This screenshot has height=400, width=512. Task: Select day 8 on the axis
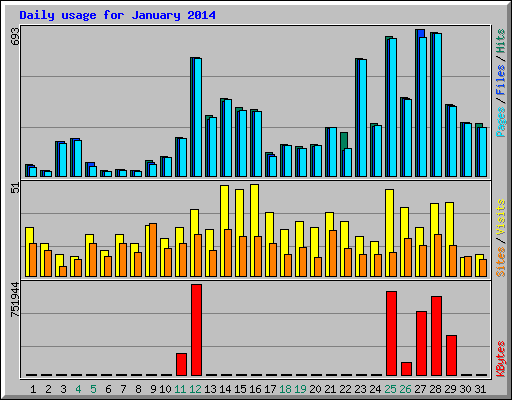click(x=138, y=389)
